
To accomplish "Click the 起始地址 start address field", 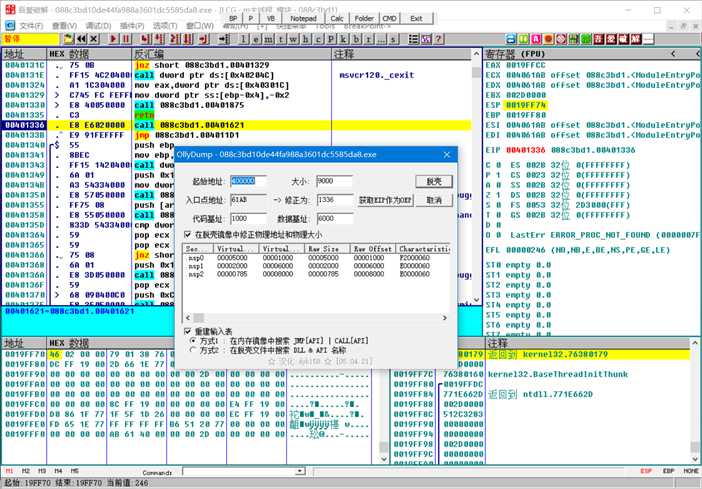I will (x=248, y=181).
